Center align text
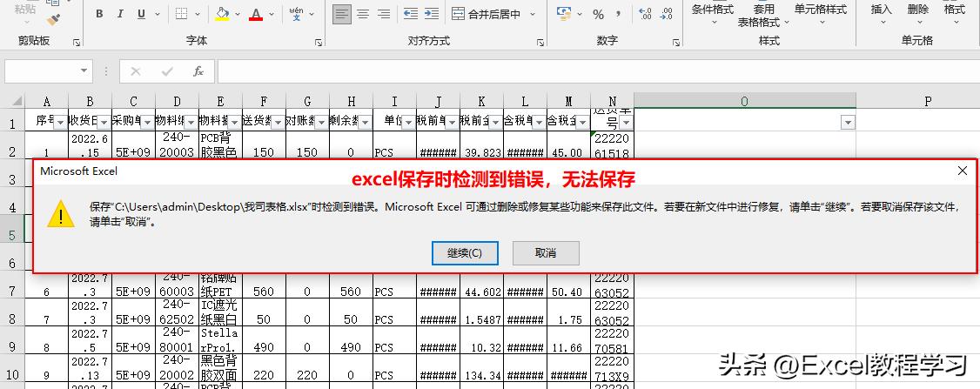980x389 pixels. [x=363, y=14]
